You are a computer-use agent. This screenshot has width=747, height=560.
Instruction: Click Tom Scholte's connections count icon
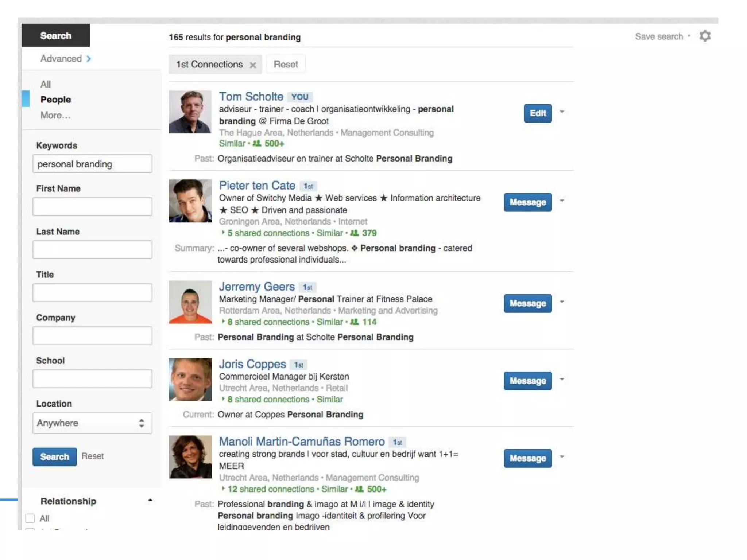pos(257,144)
